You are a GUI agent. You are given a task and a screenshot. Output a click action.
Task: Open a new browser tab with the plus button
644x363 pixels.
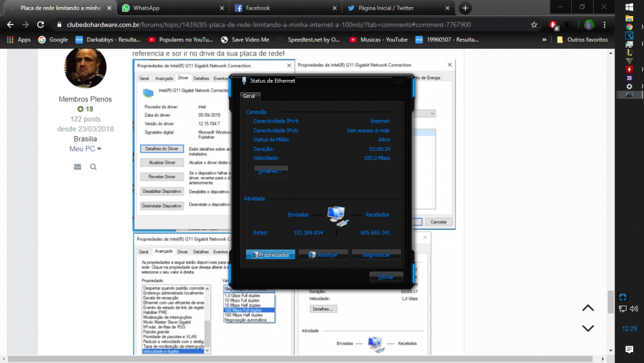click(x=465, y=8)
